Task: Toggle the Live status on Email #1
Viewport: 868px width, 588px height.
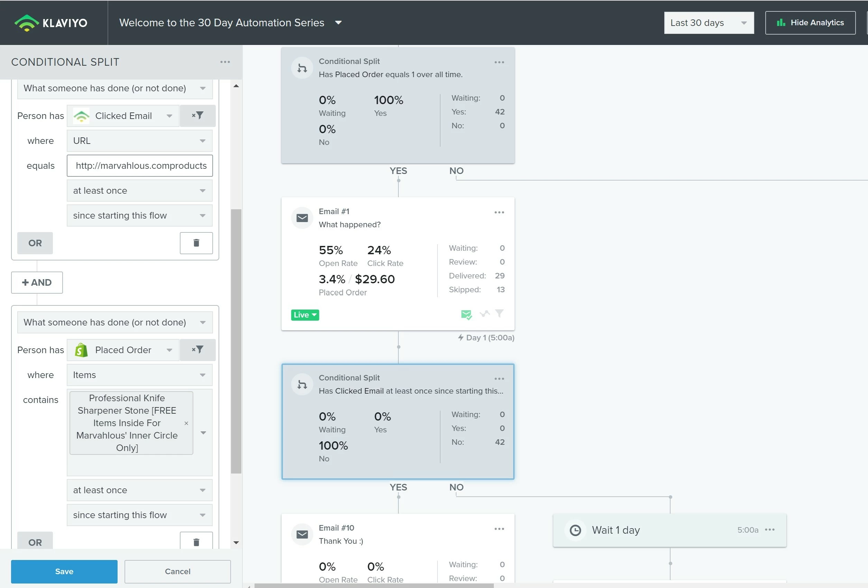Action: click(305, 315)
